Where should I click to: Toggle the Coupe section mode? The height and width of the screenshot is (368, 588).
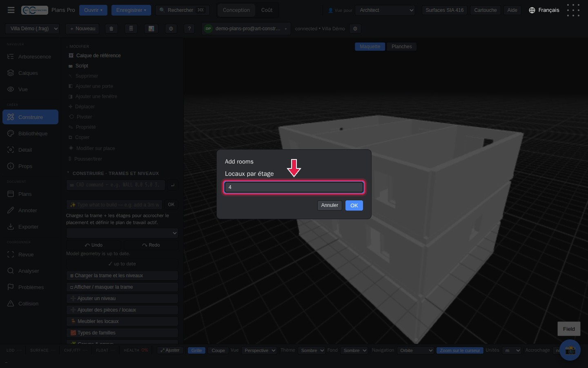tap(218, 350)
